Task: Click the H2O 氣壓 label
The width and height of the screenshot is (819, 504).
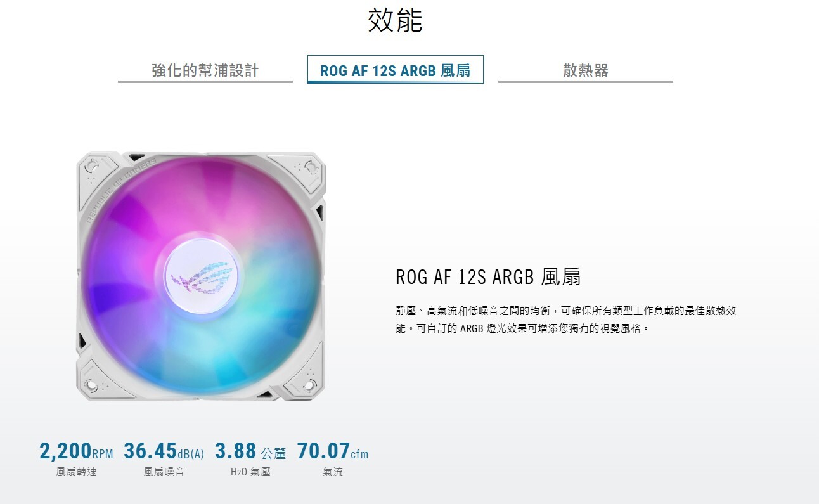Action: point(250,472)
